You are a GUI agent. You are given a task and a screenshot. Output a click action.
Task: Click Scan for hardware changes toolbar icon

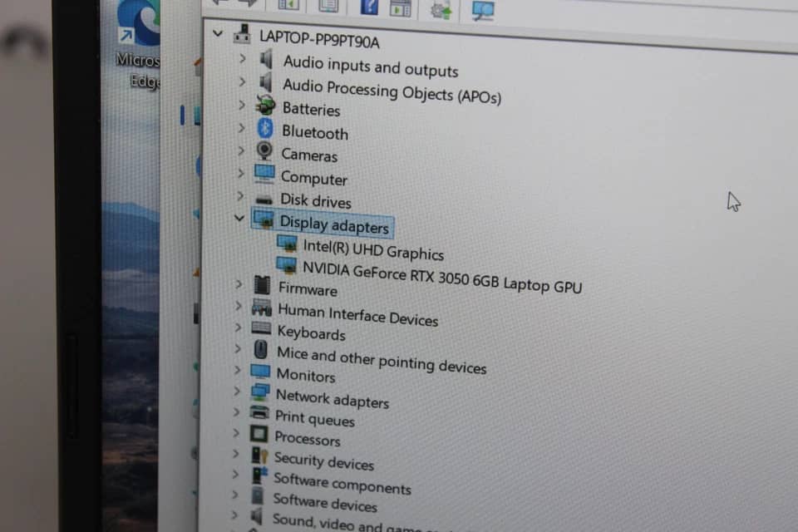(x=482, y=10)
